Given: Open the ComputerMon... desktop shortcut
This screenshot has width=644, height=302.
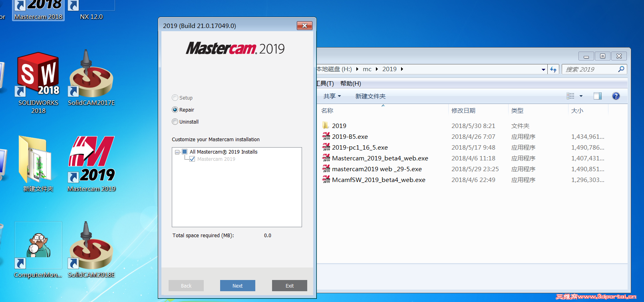Looking at the screenshot, I should click(x=38, y=250).
